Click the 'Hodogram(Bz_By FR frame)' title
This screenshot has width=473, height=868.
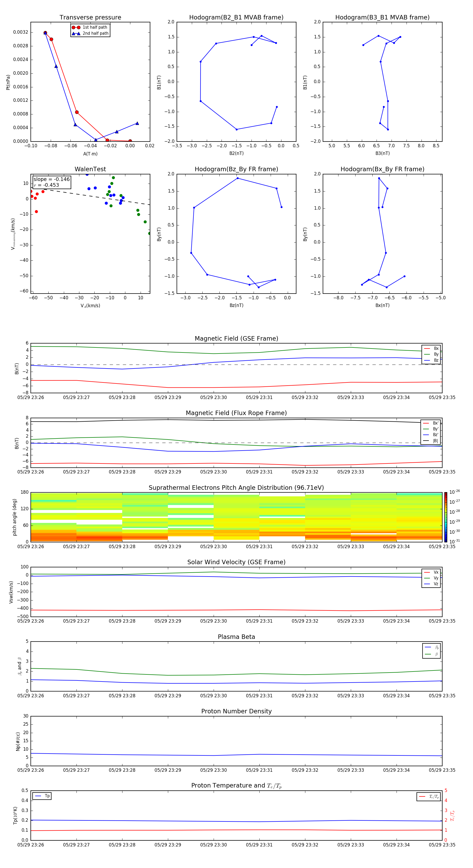click(x=236, y=169)
